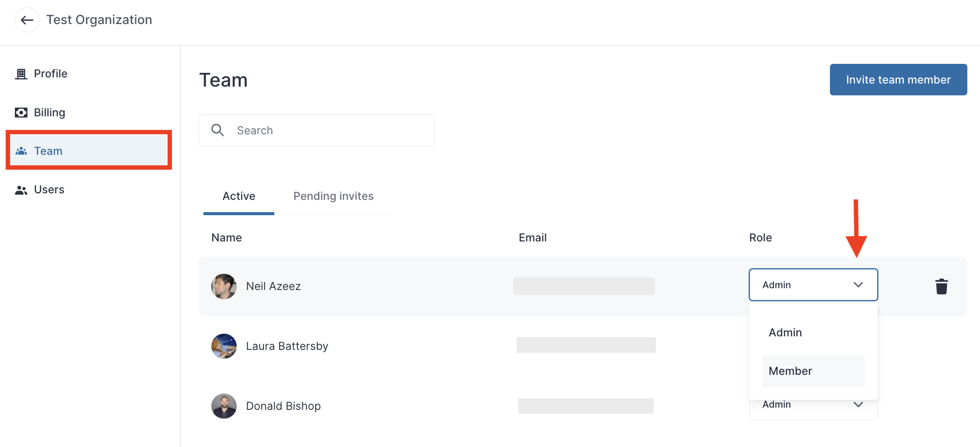Click the Team group icon
The height and width of the screenshot is (447, 980).
(x=21, y=151)
